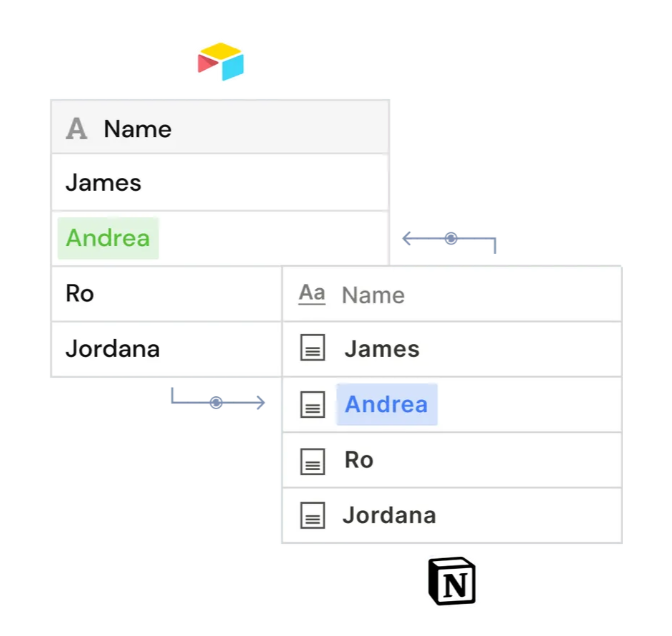Select the Airtable Name column header
This screenshot has width=672, height=636.
tap(220, 127)
